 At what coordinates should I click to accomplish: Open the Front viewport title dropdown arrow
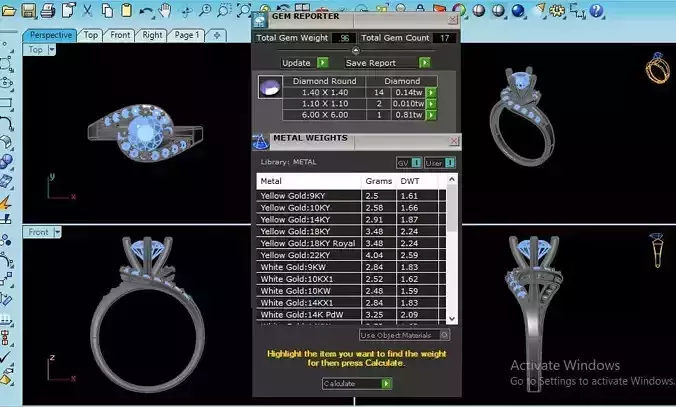click(57, 232)
